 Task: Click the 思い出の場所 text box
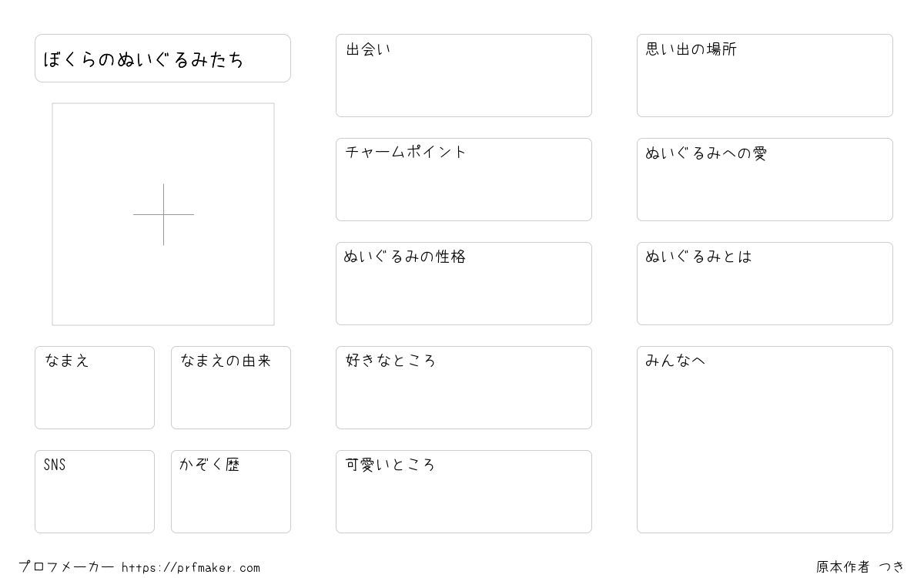tap(765, 76)
